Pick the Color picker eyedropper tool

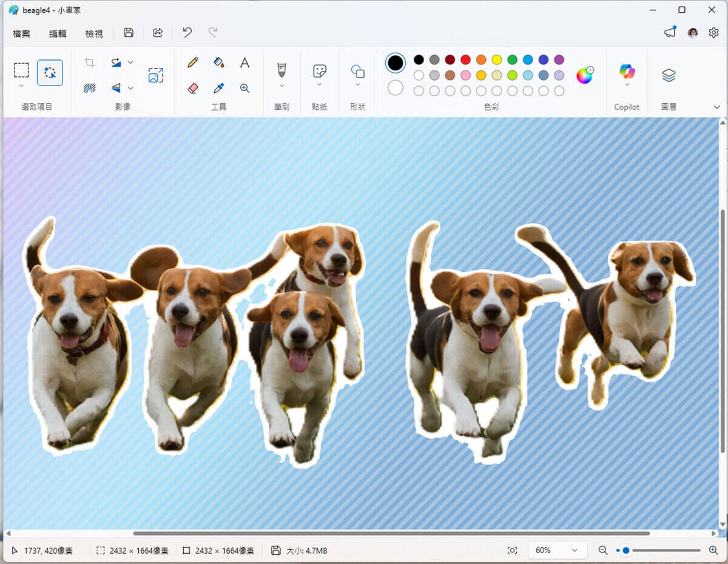[x=219, y=89]
